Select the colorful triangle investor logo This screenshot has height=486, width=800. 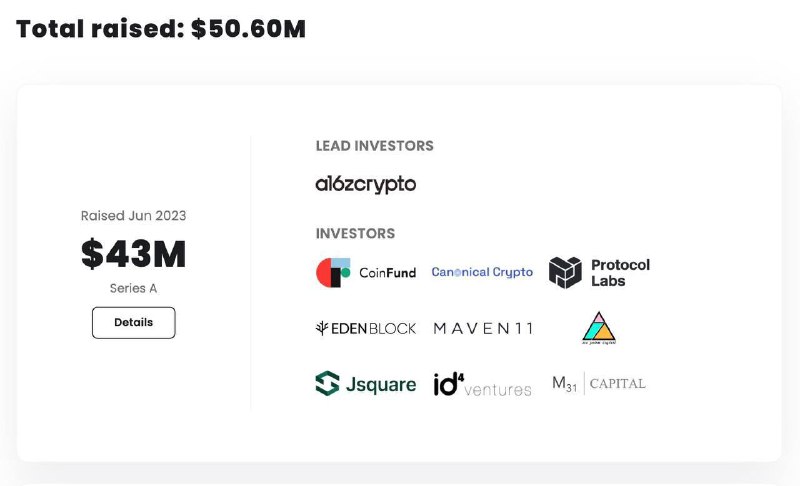point(599,328)
